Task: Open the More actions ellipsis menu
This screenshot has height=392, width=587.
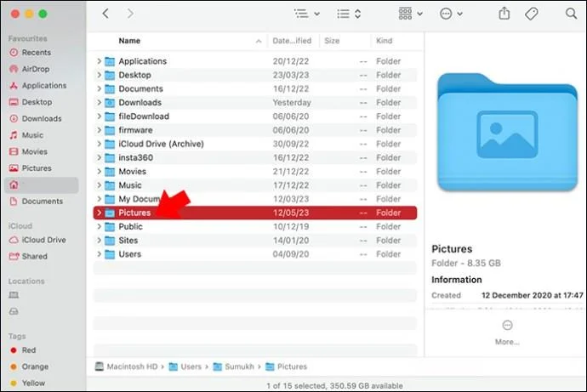Action: [x=451, y=14]
